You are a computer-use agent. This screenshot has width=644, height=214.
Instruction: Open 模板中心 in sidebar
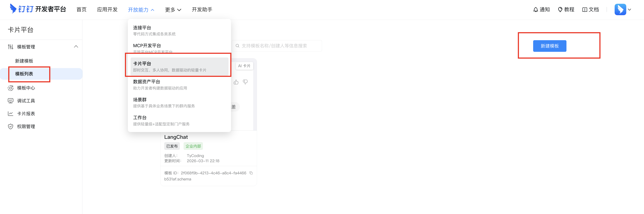[x=26, y=88]
